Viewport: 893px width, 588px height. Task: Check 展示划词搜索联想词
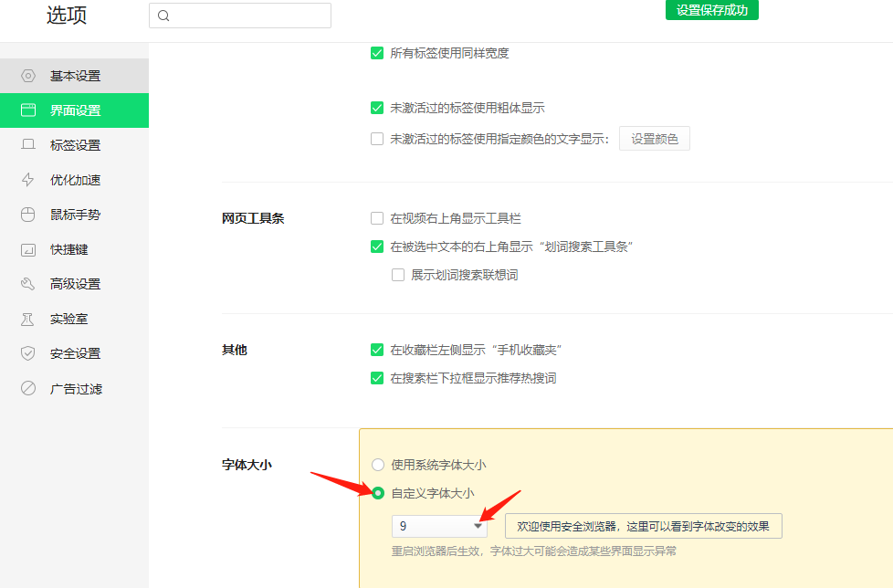398,275
